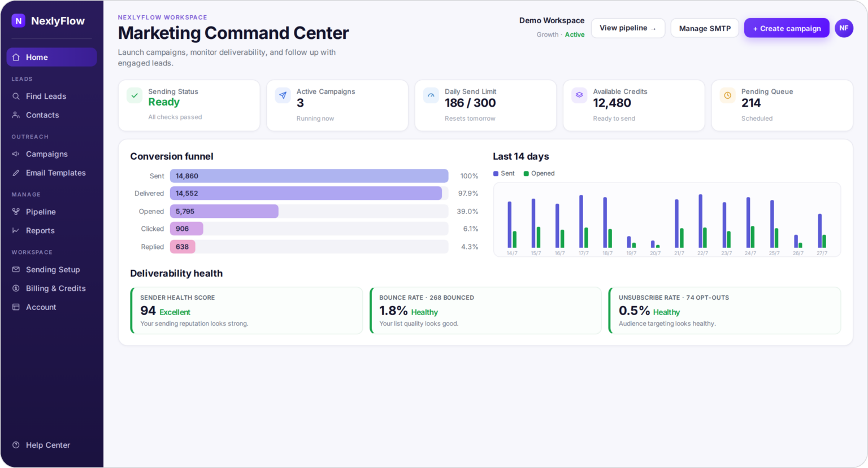Open the NF user avatar
Screen dimensions: 868x468
pos(844,28)
